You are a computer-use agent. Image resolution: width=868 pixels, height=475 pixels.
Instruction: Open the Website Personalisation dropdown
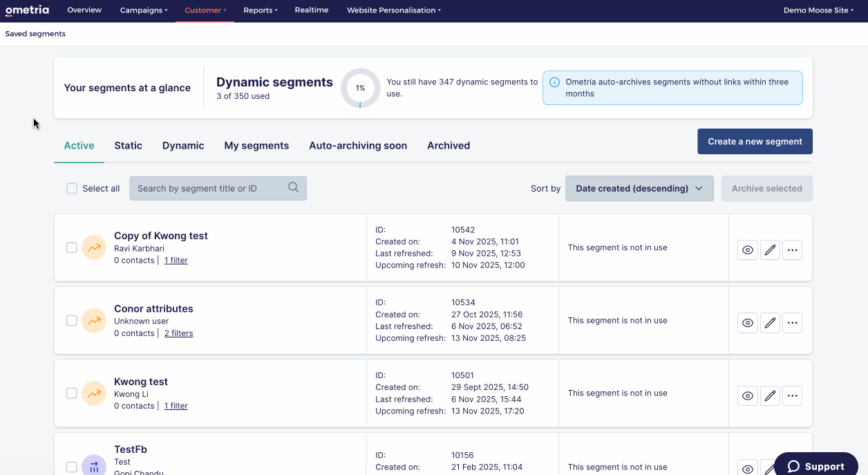pyautogui.click(x=394, y=10)
